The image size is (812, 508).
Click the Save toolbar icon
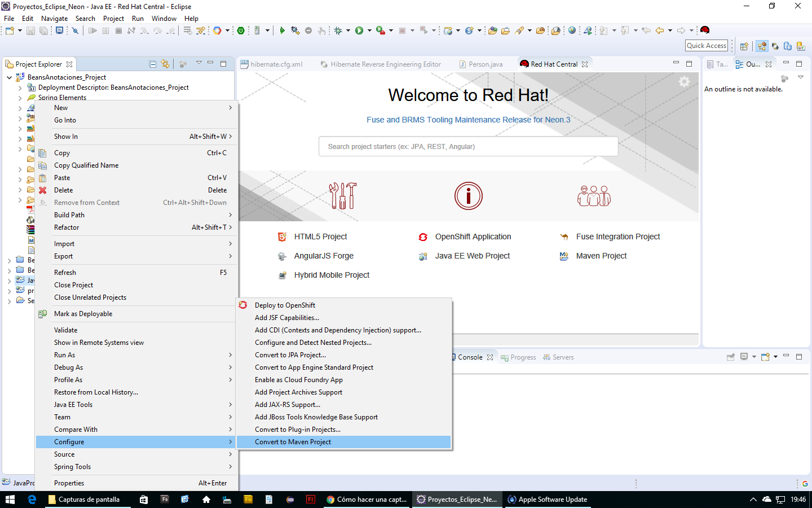coord(30,30)
